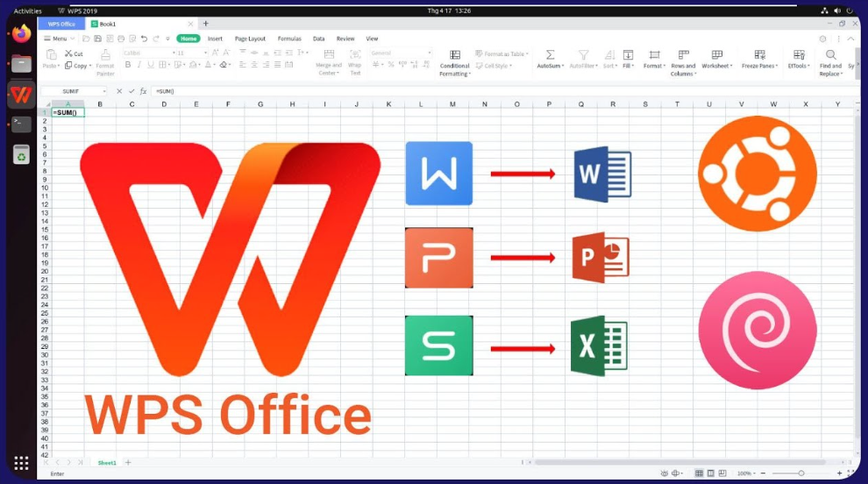The height and width of the screenshot is (484, 868).
Task: Toggle Wrap Text option
Action: tap(355, 54)
